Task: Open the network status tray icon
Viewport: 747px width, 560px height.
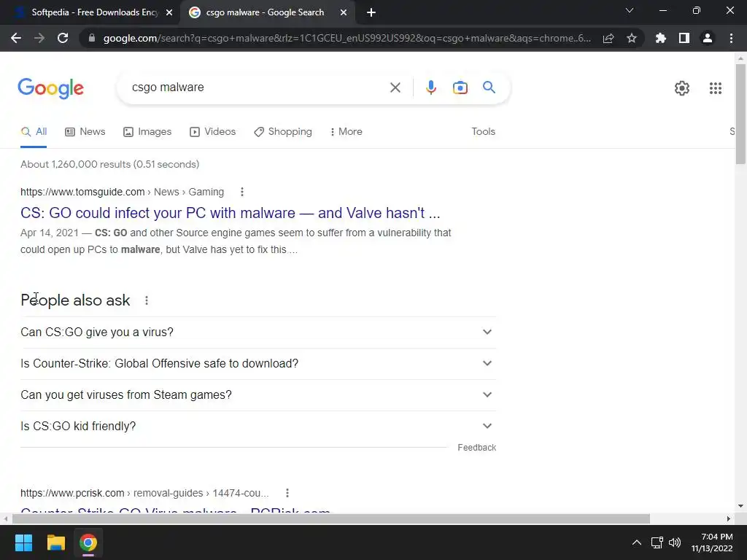Action: point(657,542)
